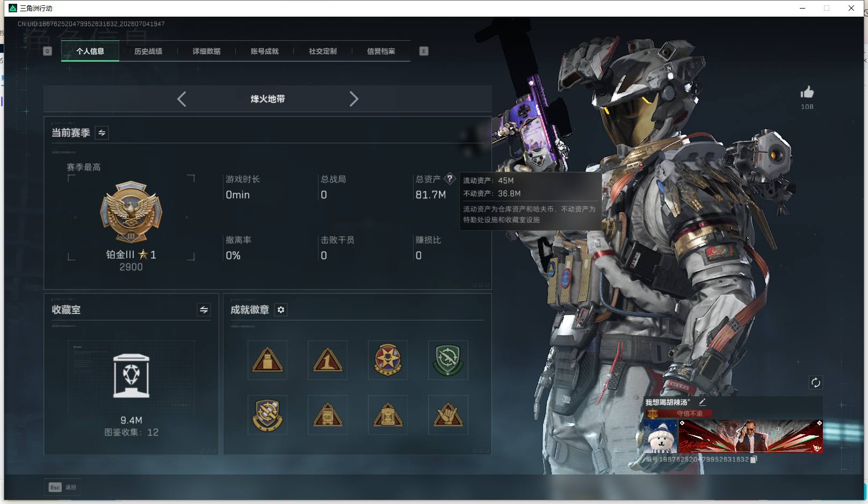Viewport: 868px width, 504px height.
Task: Click the rotate character refresh icon
Action: (815, 383)
